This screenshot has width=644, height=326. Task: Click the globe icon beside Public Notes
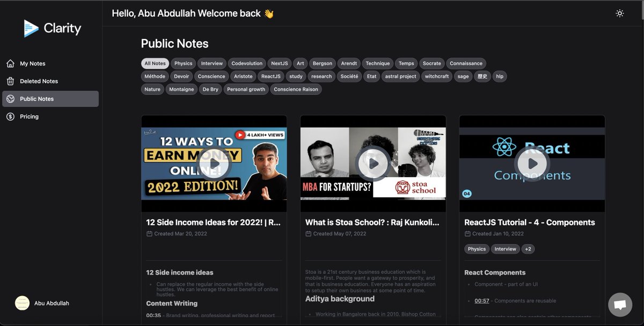[x=10, y=99]
